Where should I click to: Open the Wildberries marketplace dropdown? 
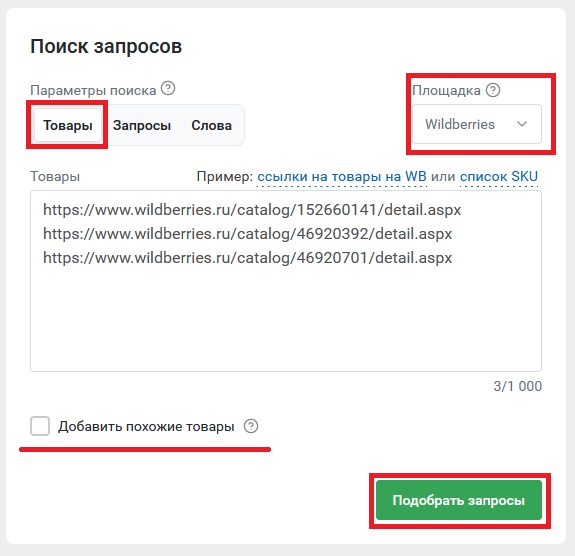point(477,124)
